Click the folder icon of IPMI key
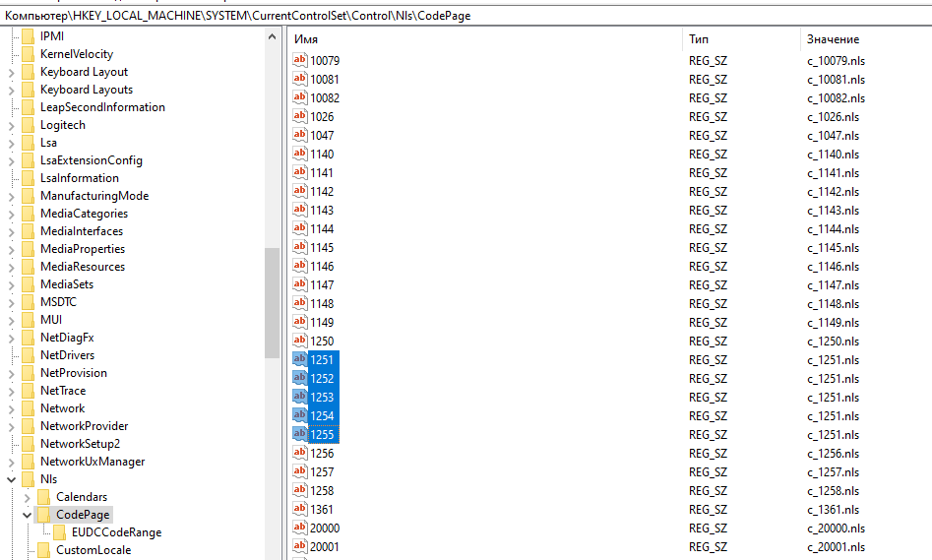 tap(28, 36)
